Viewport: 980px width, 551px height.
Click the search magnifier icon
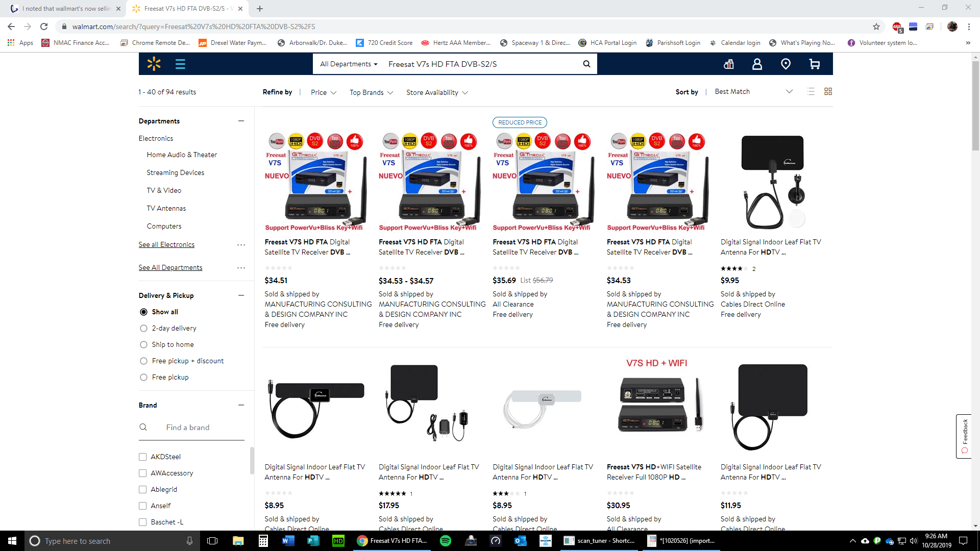point(586,64)
